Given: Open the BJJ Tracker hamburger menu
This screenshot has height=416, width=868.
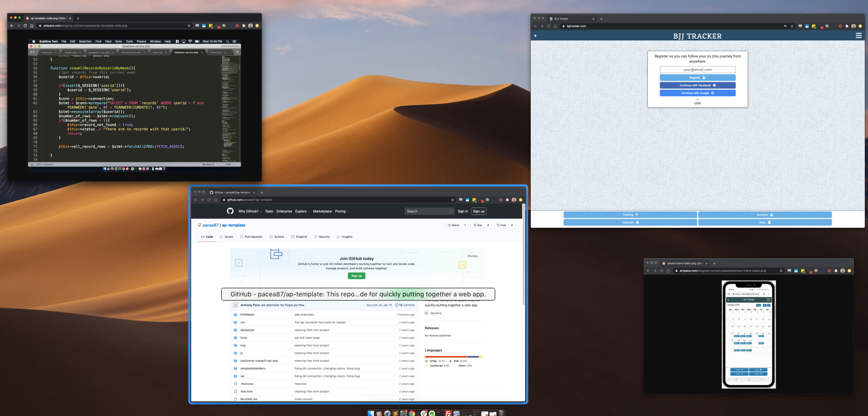Looking at the screenshot, I should (x=858, y=35).
